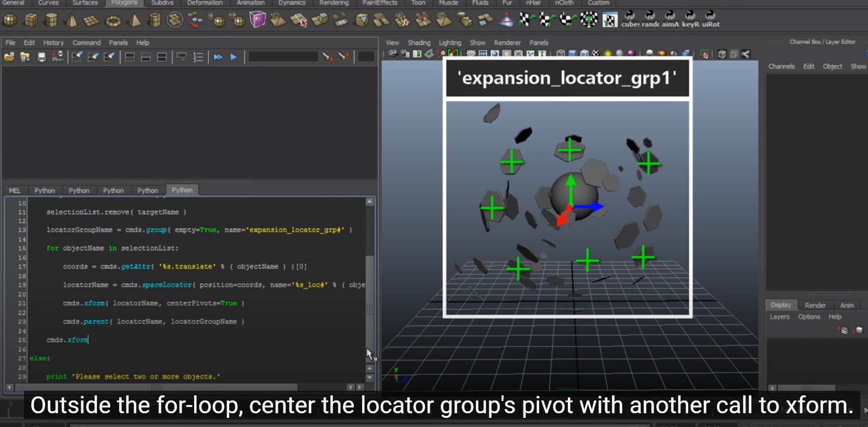The height and width of the screenshot is (427, 868).
Task: Open the viewport Show menu
Action: tap(477, 42)
